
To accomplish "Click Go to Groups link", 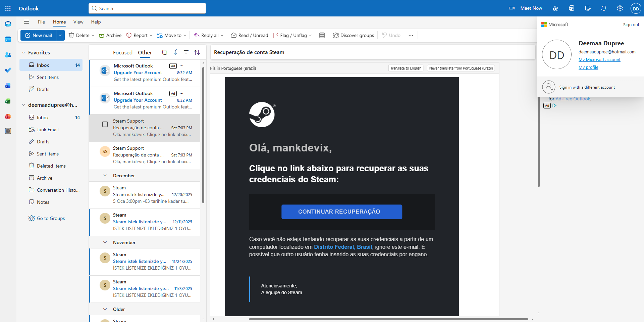I will click(x=47, y=218).
